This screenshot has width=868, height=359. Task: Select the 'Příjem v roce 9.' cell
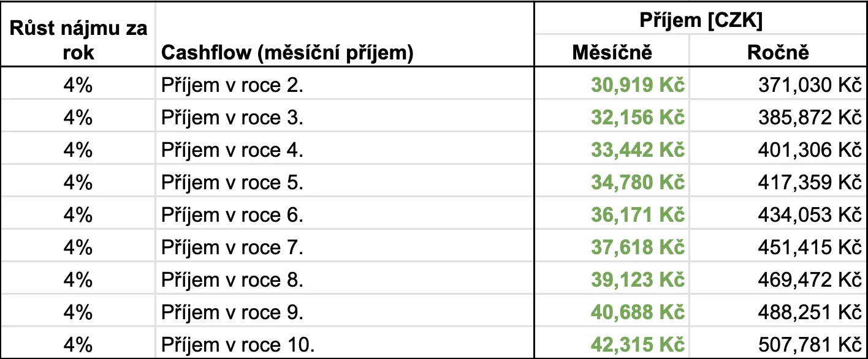[x=345, y=311]
